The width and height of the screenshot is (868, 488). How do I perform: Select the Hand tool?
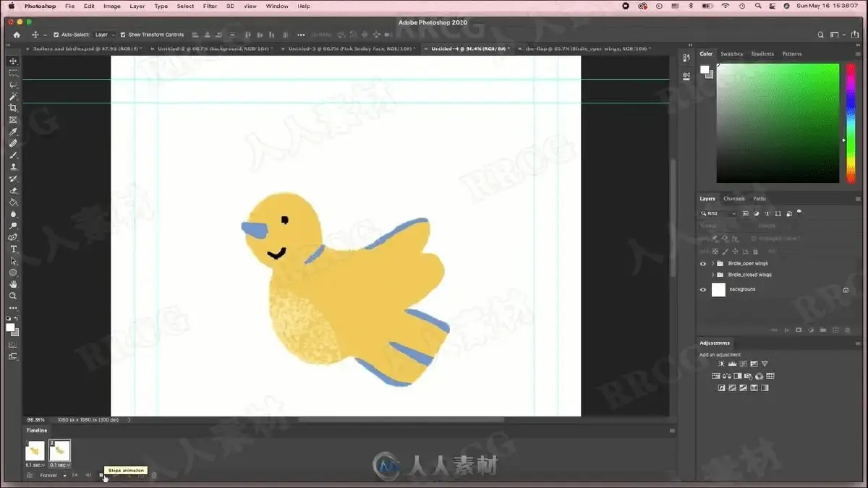pyautogui.click(x=13, y=284)
